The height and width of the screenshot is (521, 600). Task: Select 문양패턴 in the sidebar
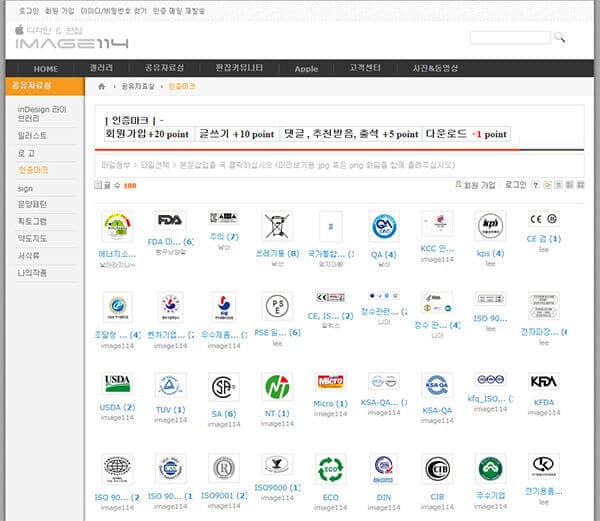(x=32, y=204)
